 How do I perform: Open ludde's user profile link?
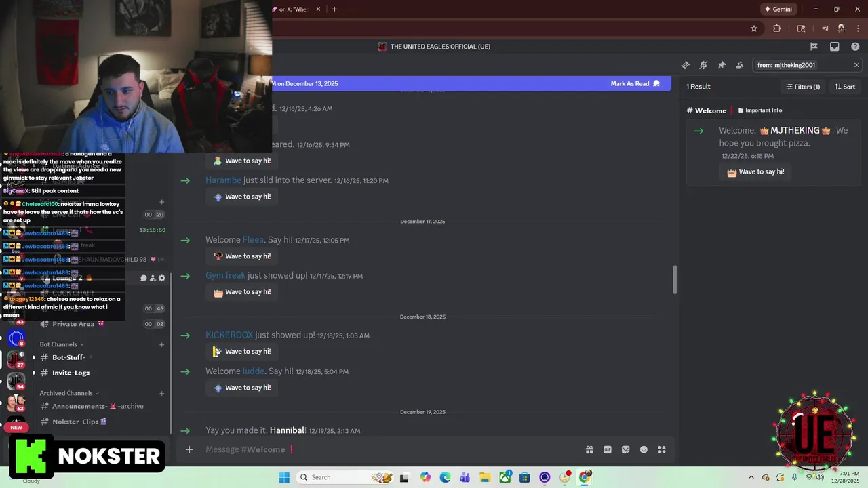click(x=253, y=371)
